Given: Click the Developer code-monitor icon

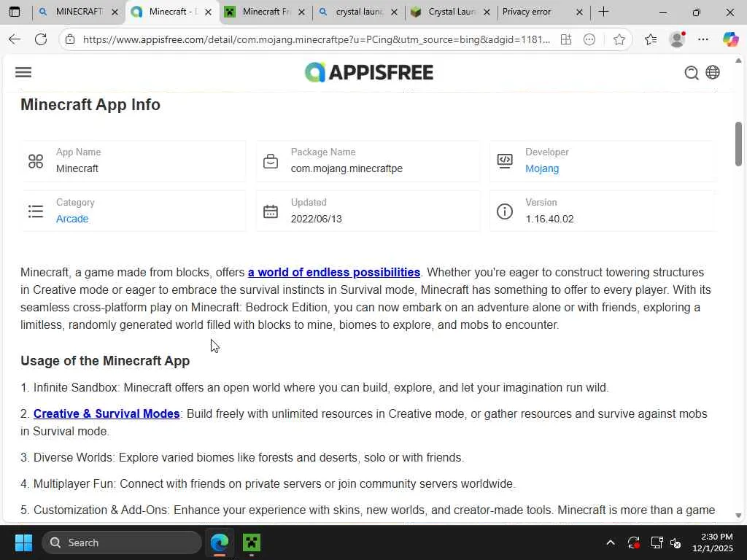Looking at the screenshot, I should (505, 161).
